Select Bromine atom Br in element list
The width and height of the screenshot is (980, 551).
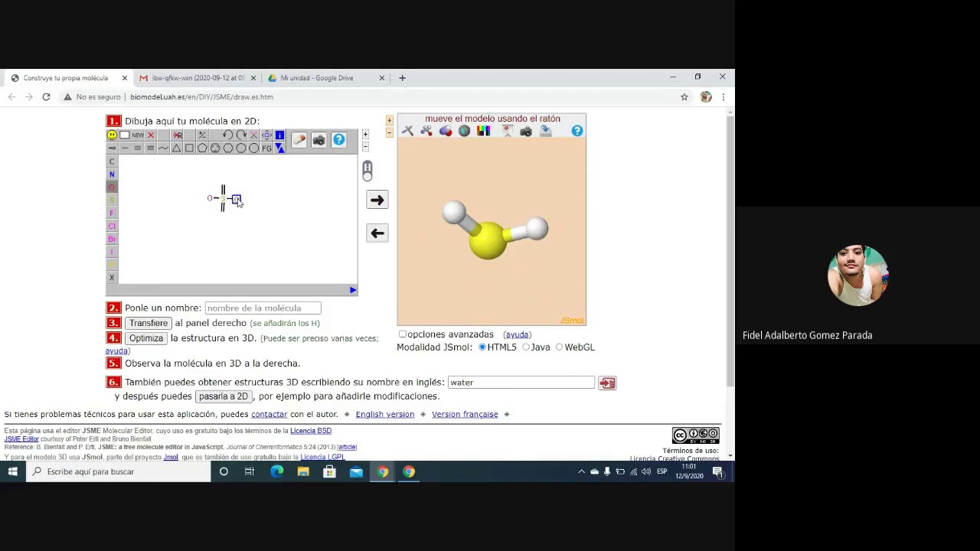click(x=112, y=240)
